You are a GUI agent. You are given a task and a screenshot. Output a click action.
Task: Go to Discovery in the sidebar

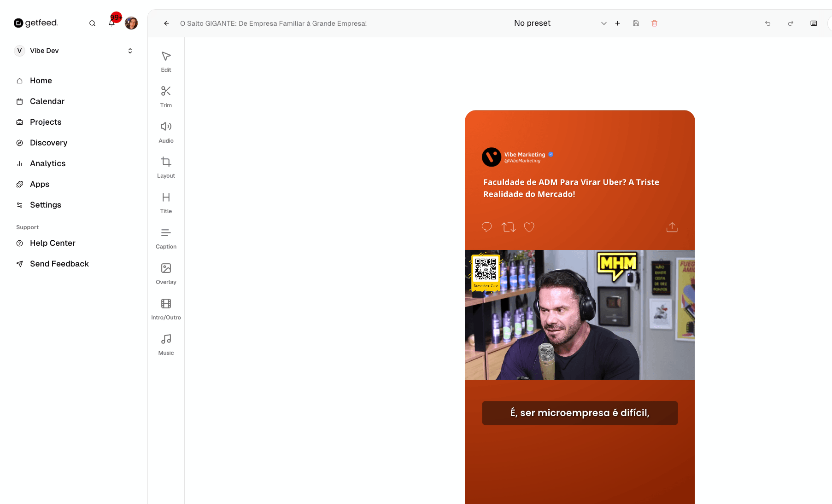point(48,143)
